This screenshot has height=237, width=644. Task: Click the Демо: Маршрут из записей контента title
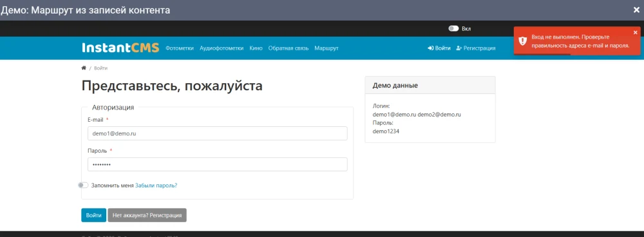[x=85, y=10]
